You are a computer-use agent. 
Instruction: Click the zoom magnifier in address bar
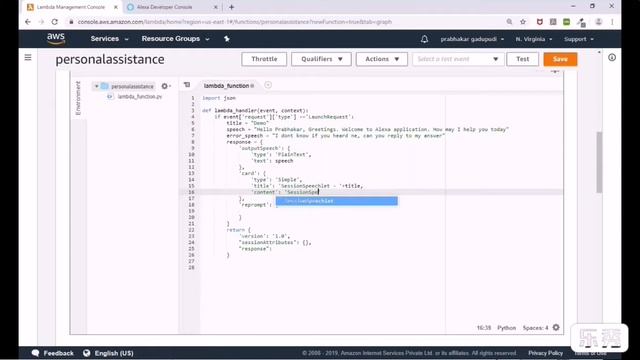click(509, 22)
